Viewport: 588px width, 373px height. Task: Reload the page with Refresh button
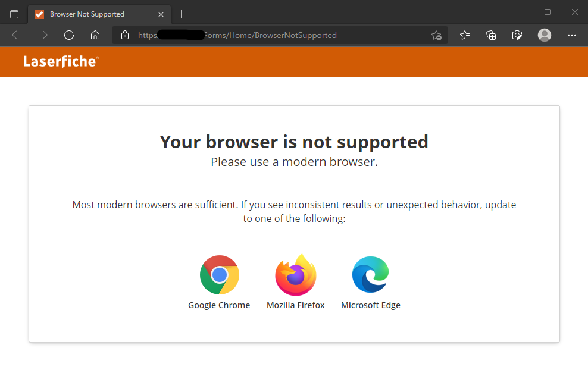[69, 35]
